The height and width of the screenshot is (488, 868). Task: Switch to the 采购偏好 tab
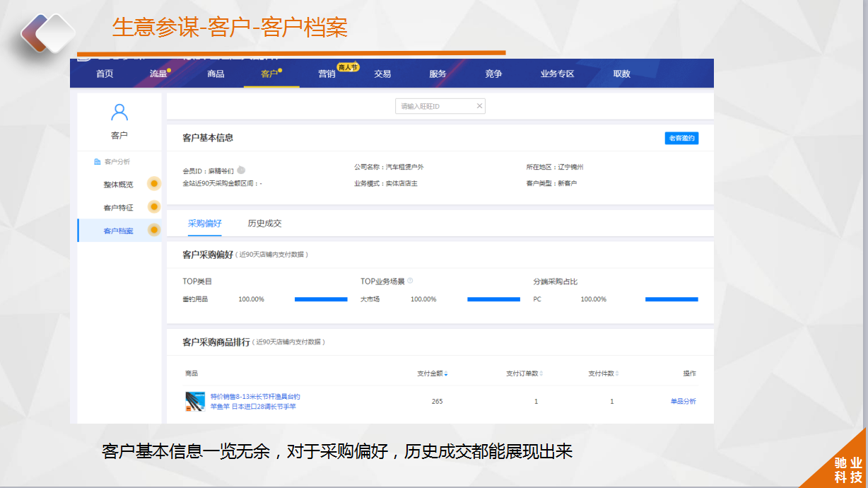coord(205,223)
